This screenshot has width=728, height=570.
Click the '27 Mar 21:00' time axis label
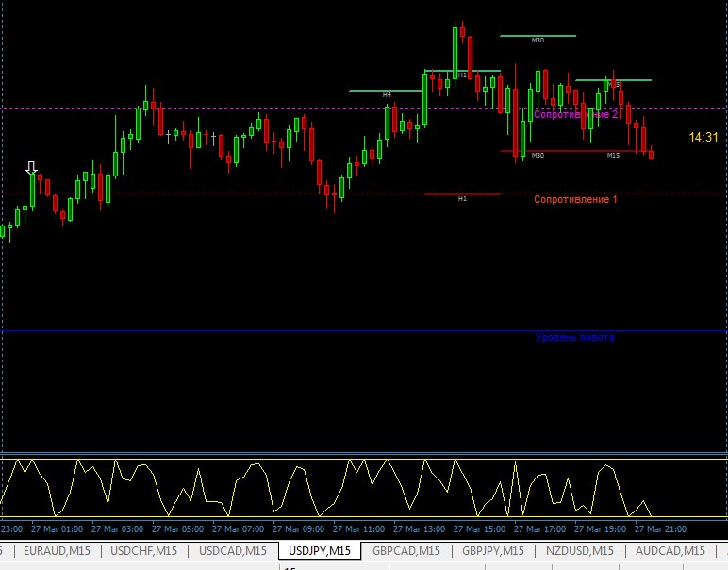[x=661, y=529]
